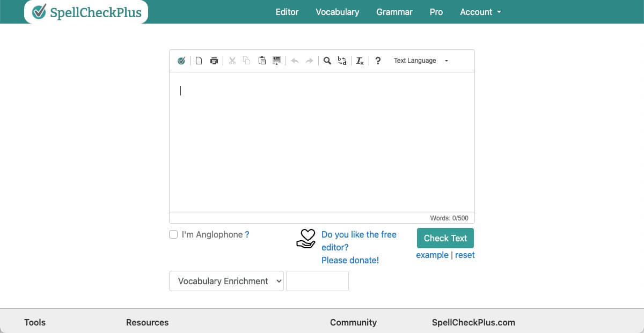The image size is (644, 333).
Task: Open the Find magnifier tool
Action: tap(327, 61)
